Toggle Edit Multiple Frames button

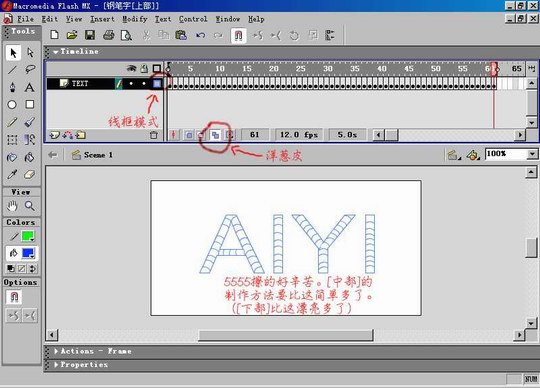tap(215, 135)
